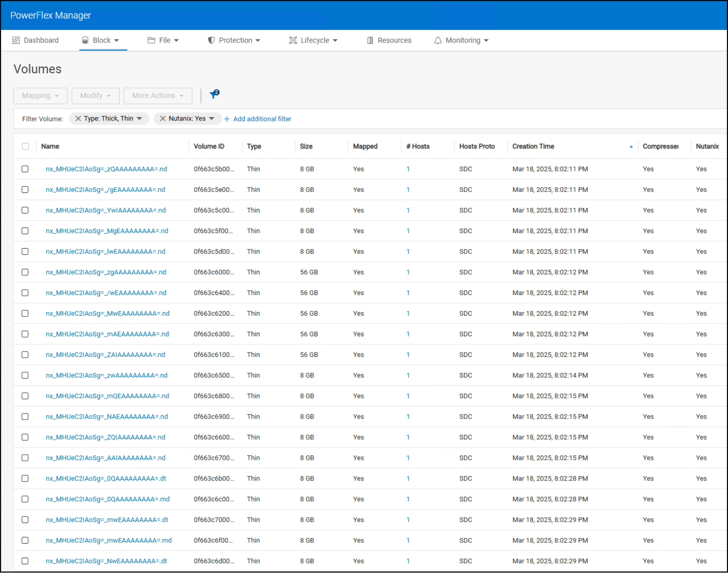Click the PowerFlex Manager title

(x=50, y=15)
